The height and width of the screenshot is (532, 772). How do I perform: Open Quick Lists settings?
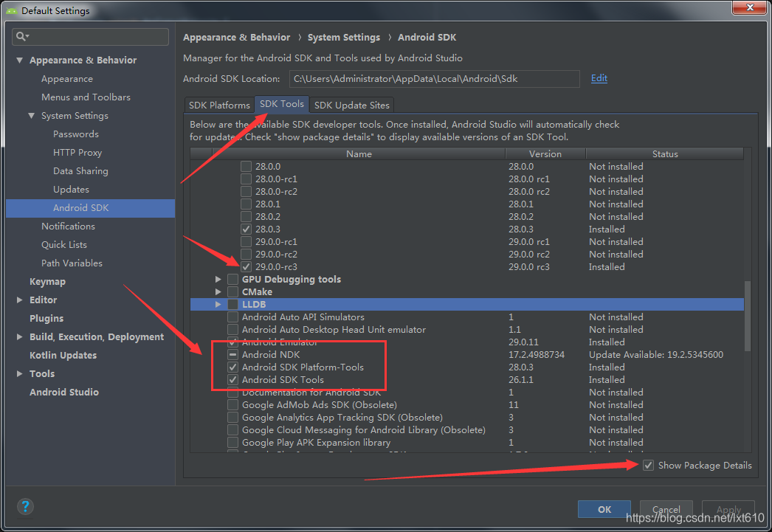(x=64, y=244)
